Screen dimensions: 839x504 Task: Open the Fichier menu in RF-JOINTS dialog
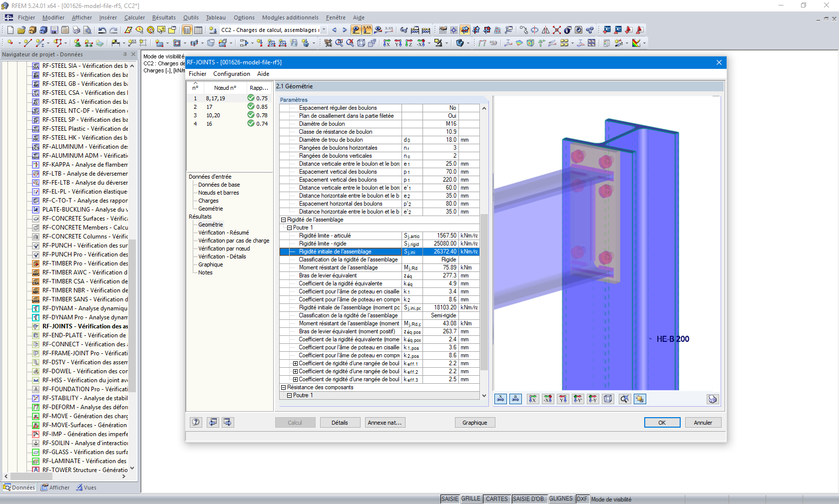(x=197, y=74)
